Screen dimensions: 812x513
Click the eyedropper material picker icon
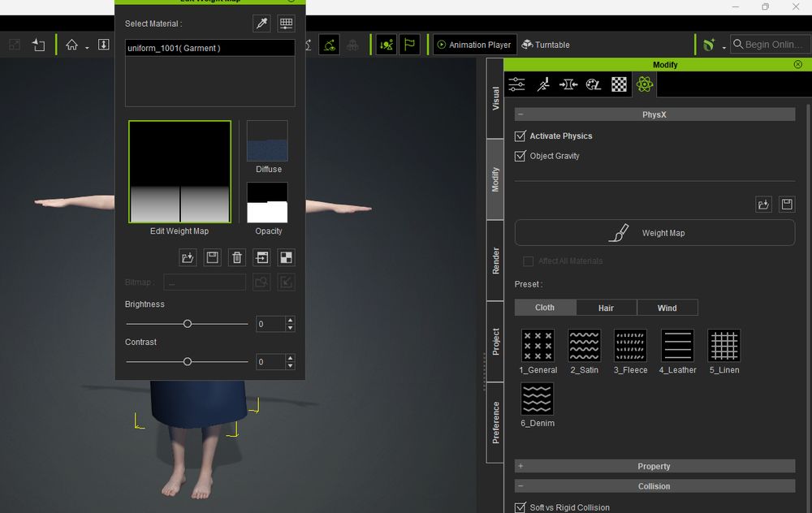(x=261, y=24)
